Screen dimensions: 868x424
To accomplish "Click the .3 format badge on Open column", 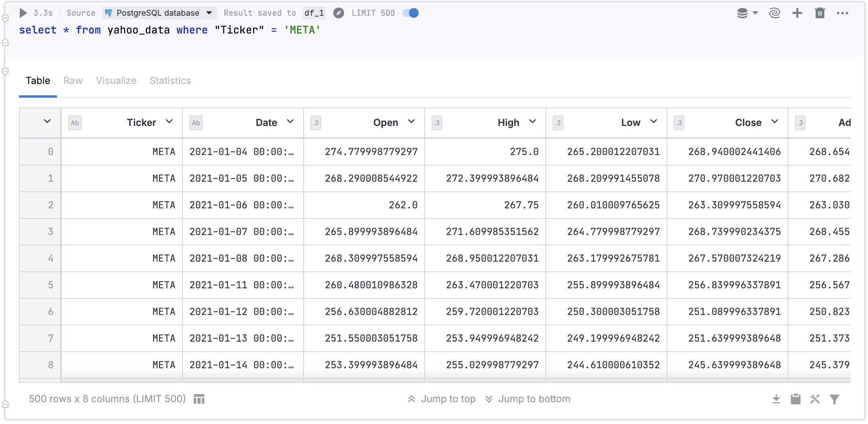I will pos(316,123).
